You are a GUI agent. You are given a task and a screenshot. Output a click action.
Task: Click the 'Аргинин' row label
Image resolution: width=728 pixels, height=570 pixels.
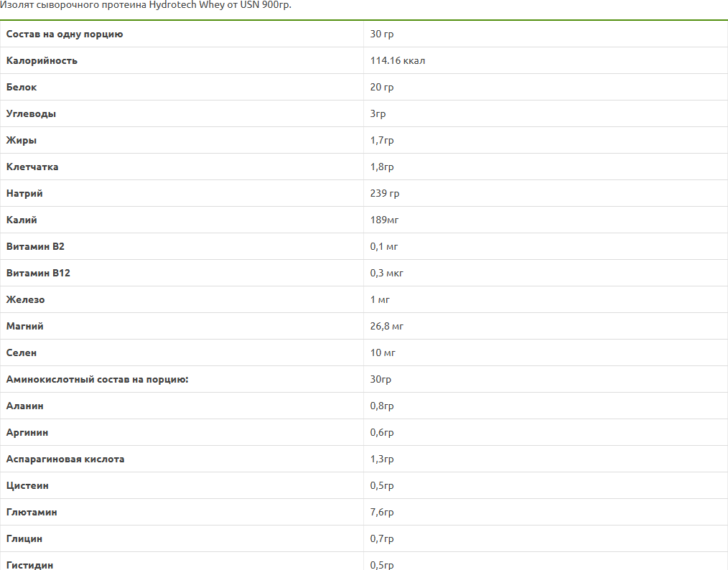(x=27, y=433)
